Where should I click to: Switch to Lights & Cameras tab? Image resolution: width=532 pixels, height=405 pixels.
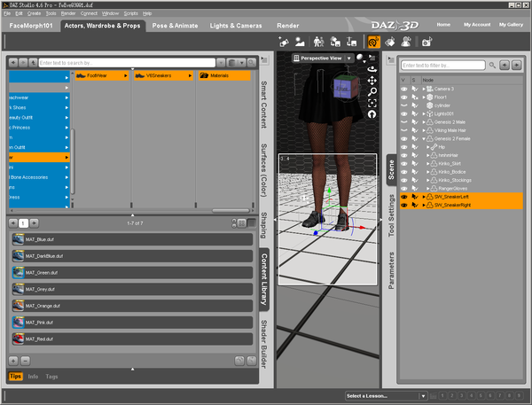[236, 26]
